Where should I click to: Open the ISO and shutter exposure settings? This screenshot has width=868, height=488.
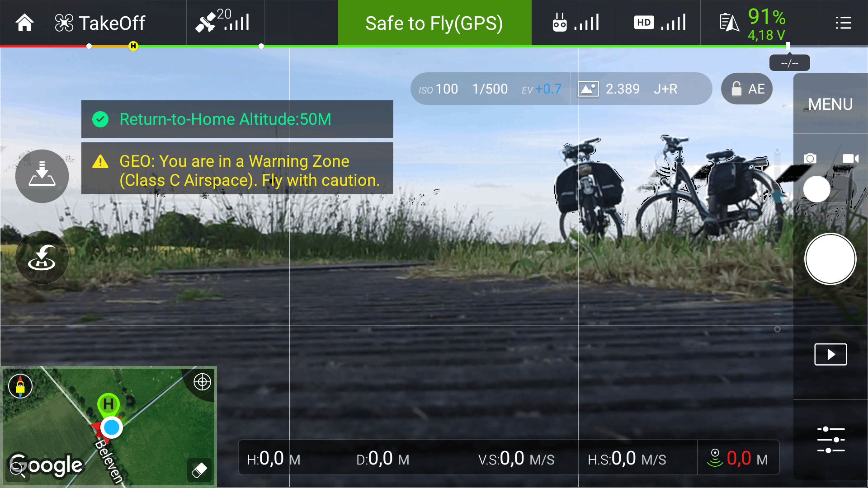tap(490, 89)
